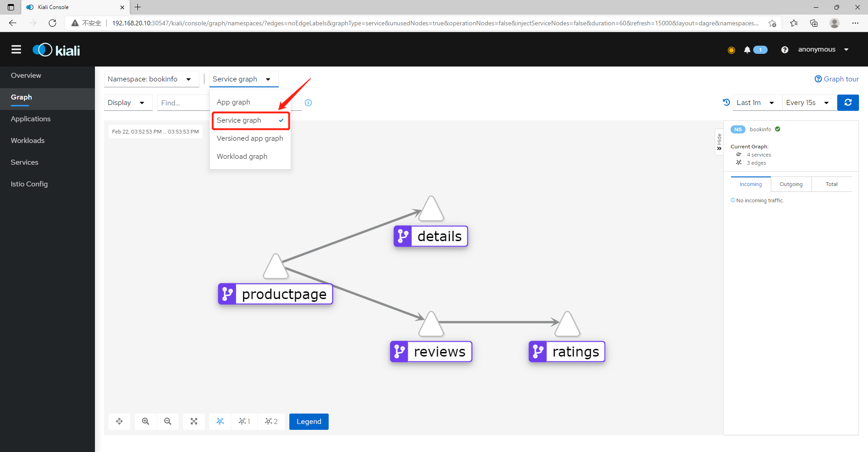Open the Last 1m duration dropdown
This screenshot has height=452, width=868.
coord(757,103)
